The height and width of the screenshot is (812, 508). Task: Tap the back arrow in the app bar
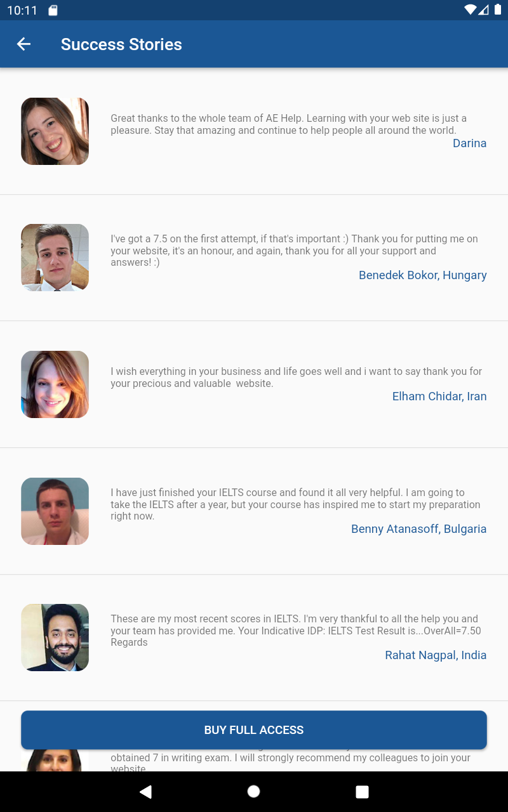point(23,44)
